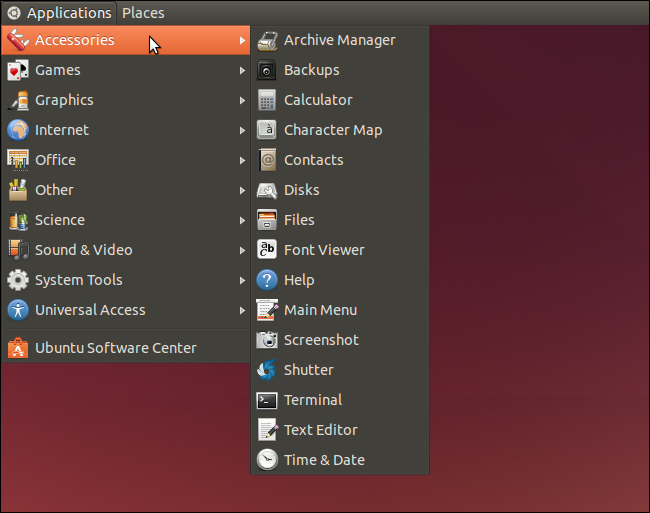
Task: Click the Screenshot camera icon
Action: (267, 340)
